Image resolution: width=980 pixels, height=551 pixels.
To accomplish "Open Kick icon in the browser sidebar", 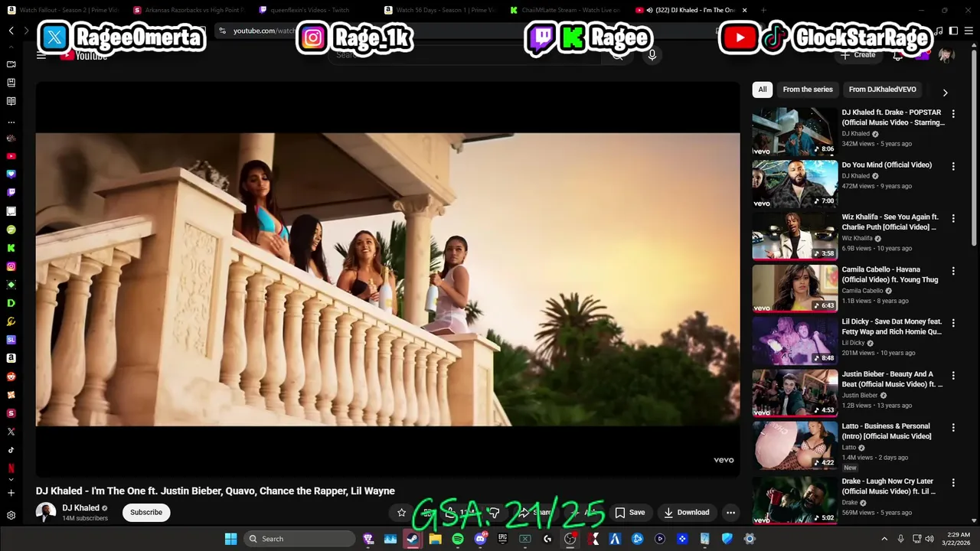I will [11, 248].
